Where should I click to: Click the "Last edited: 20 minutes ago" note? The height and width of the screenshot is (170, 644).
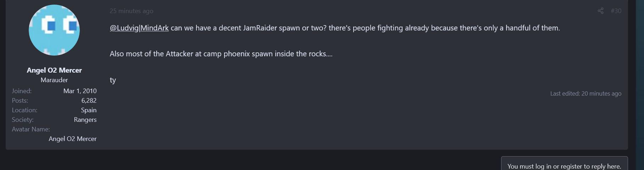point(585,93)
